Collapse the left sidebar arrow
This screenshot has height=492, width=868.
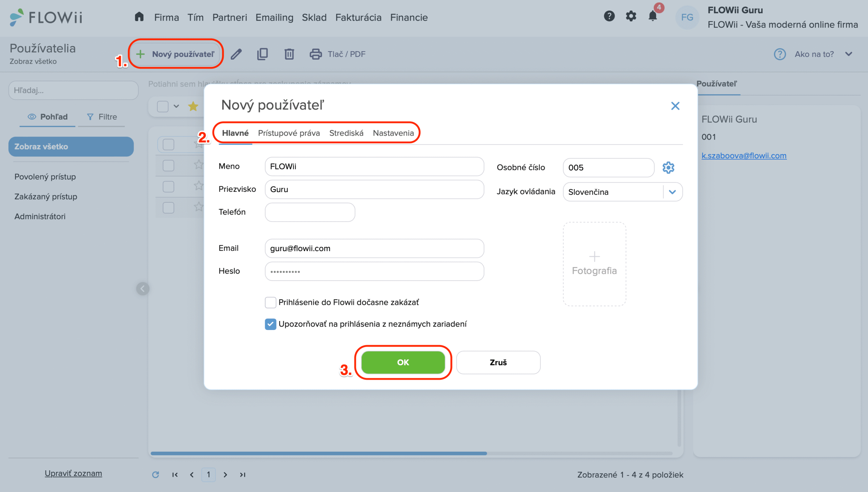[x=143, y=289]
